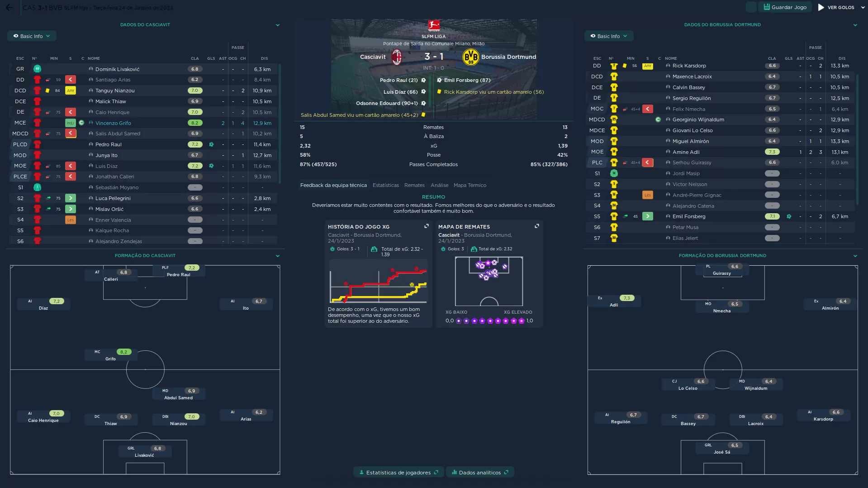The image size is (868, 488).
Task: Select Livaković on Casciavit formation pitch
Action: [144, 452]
